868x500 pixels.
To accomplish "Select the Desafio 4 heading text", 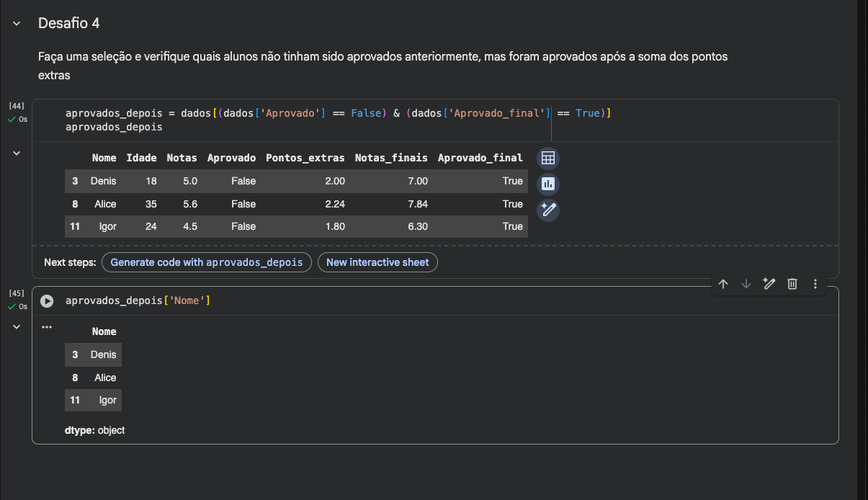I will [x=69, y=23].
